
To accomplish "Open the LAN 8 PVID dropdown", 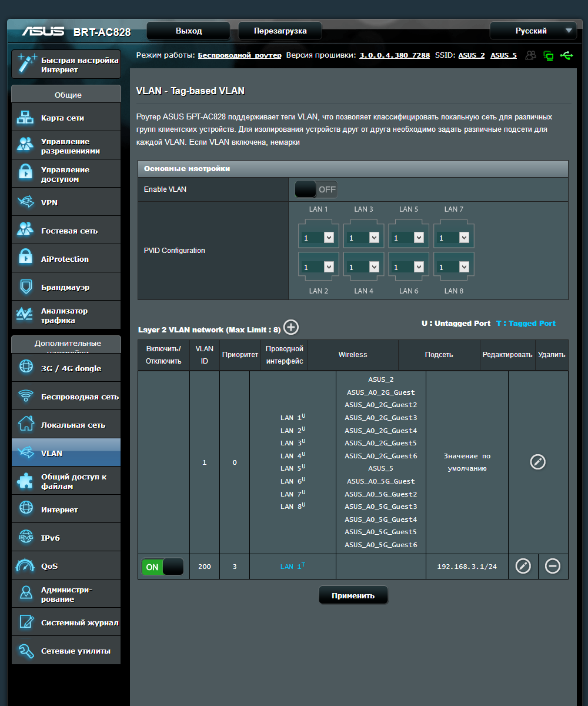I will pyautogui.click(x=453, y=267).
